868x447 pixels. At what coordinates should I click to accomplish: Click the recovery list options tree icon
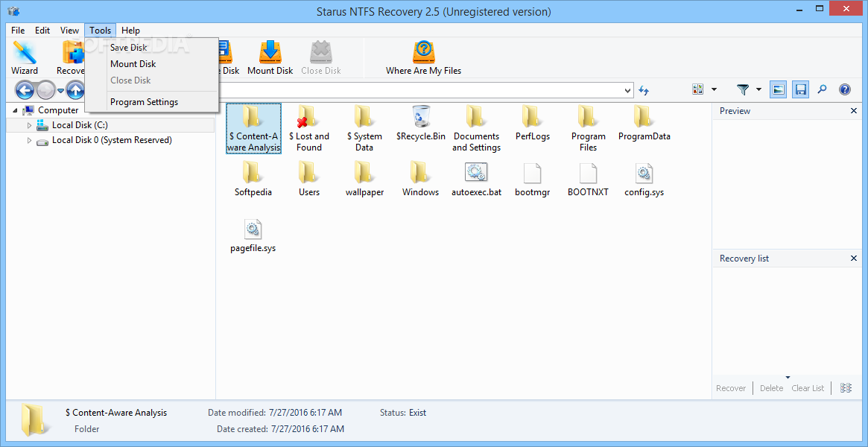846,388
